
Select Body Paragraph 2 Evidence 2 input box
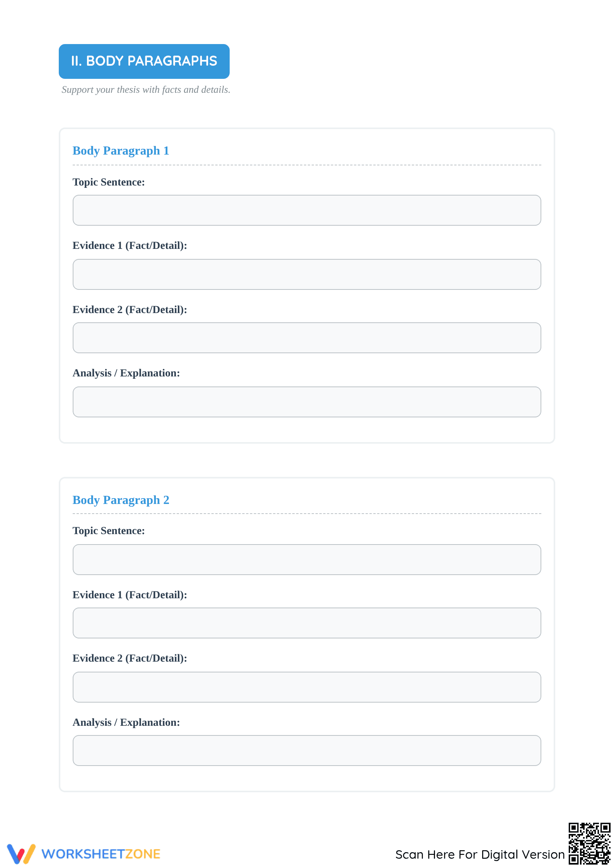point(307,687)
